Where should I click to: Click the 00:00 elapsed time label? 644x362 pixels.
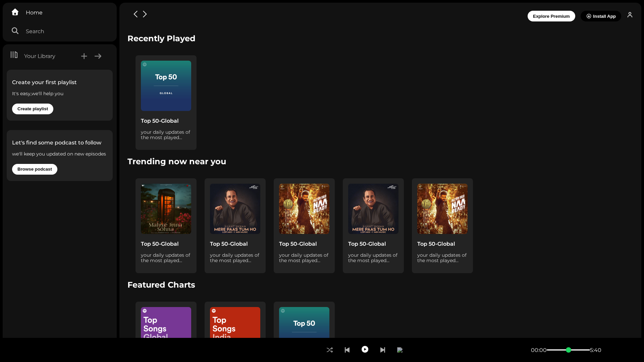[x=539, y=350]
